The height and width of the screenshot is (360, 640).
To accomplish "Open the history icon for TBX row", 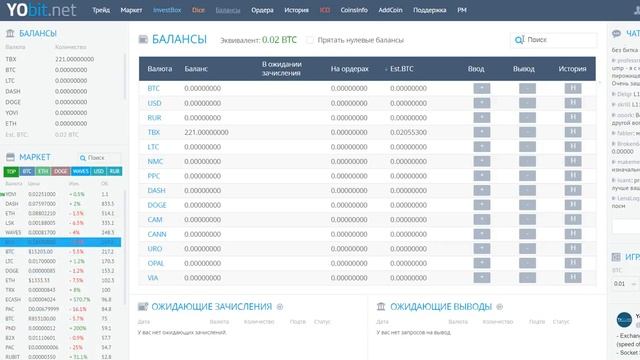I will pyautogui.click(x=573, y=132).
